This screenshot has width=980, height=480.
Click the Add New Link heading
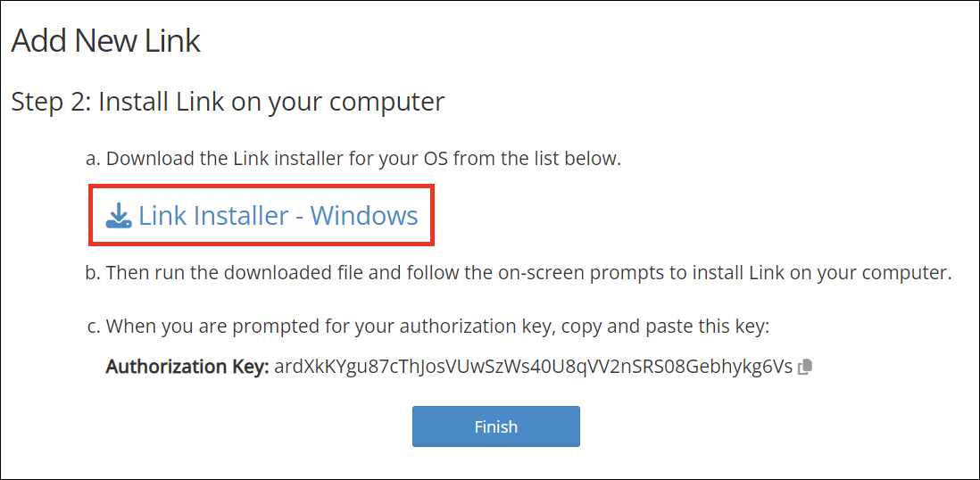coord(106,41)
